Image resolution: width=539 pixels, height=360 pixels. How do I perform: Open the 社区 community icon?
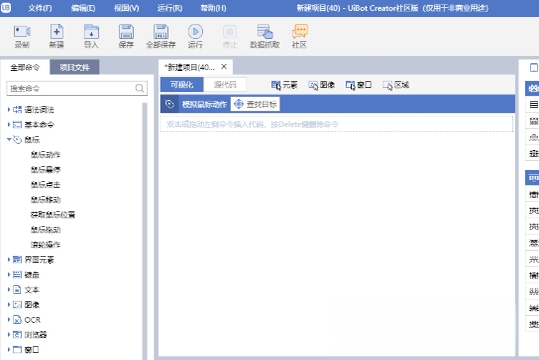(300, 32)
